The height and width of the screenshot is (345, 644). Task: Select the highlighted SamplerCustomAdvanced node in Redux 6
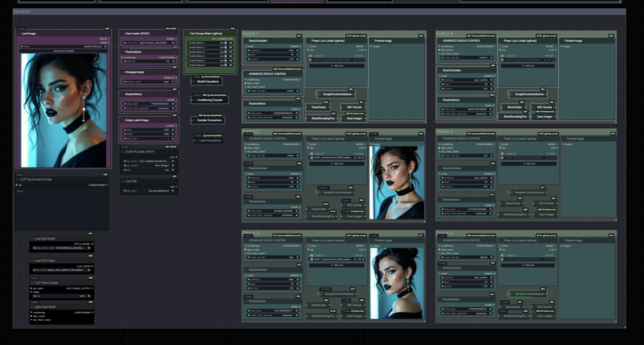click(528, 294)
